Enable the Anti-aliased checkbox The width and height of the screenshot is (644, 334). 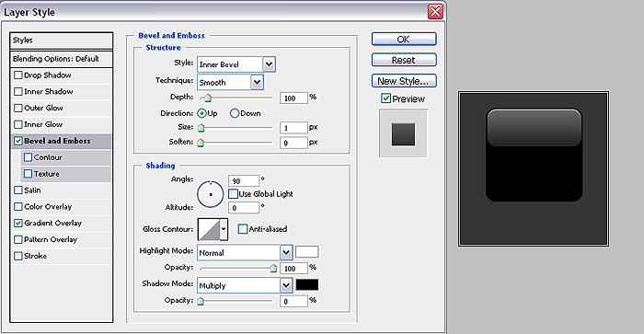[243, 229]
